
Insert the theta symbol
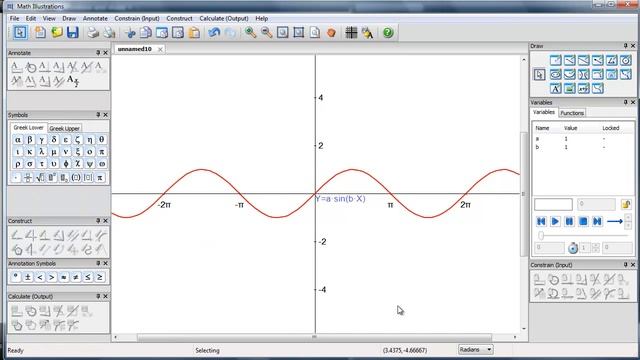(x=102, y=140)
